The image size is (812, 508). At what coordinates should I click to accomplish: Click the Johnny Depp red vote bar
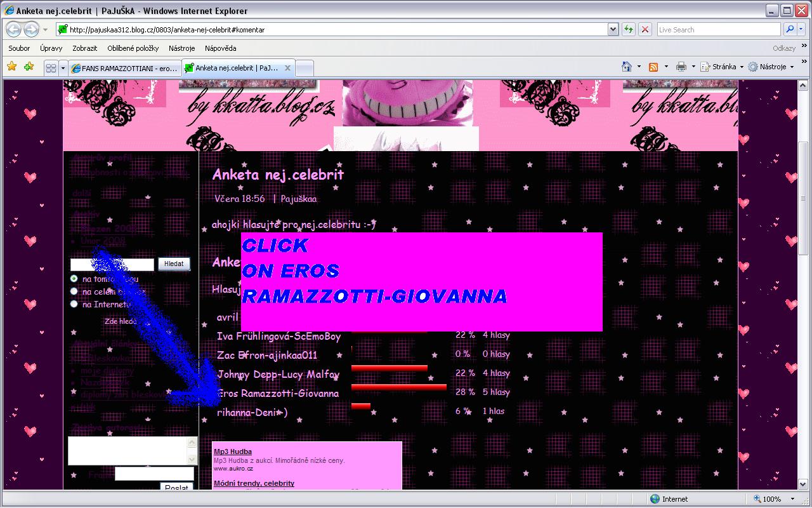coord(389,368)
